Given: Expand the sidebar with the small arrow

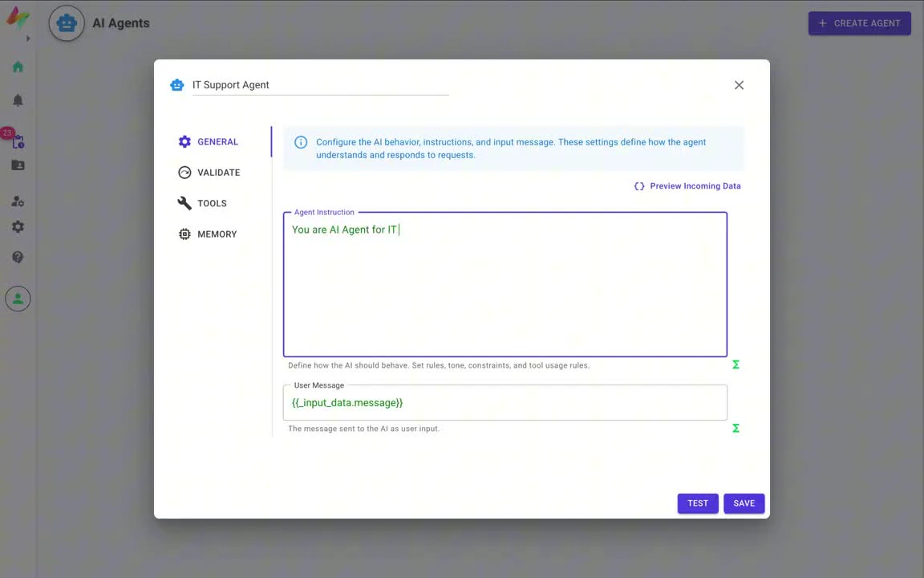Looking at the screenshot, I should 28,39.
